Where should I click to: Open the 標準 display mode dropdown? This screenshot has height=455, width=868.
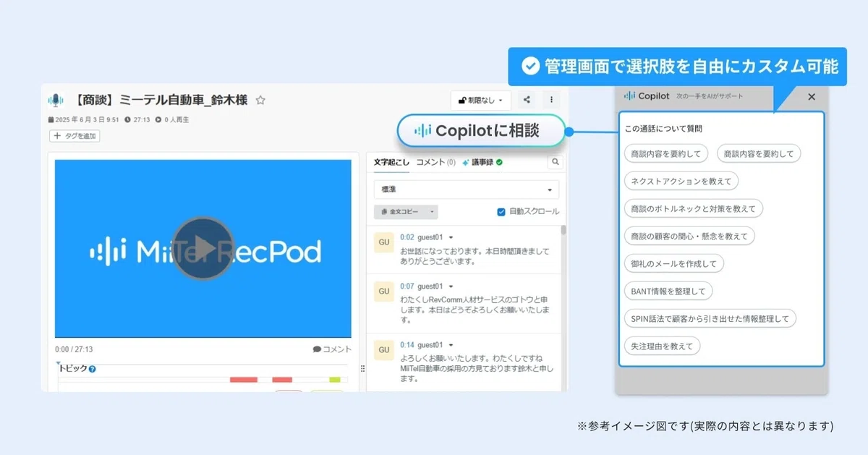(467, 190)
